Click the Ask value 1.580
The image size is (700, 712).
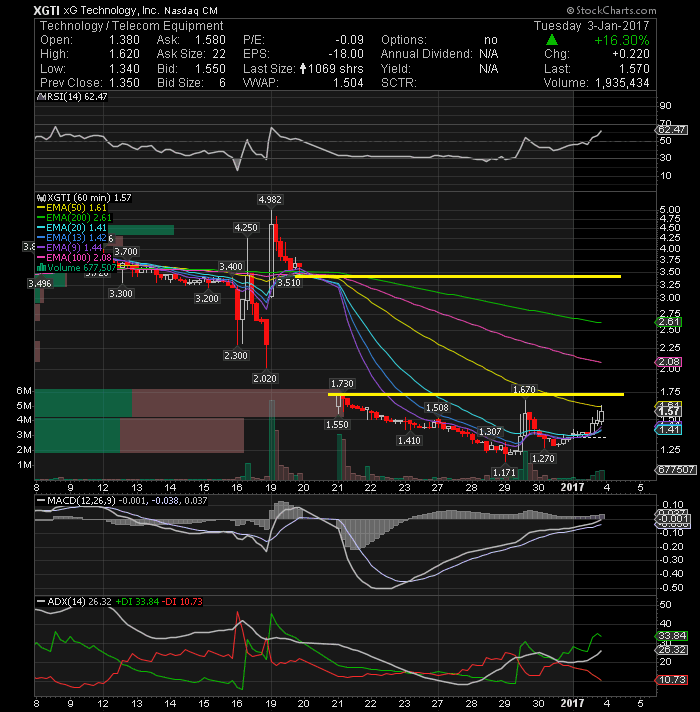(x=210, y=40)
